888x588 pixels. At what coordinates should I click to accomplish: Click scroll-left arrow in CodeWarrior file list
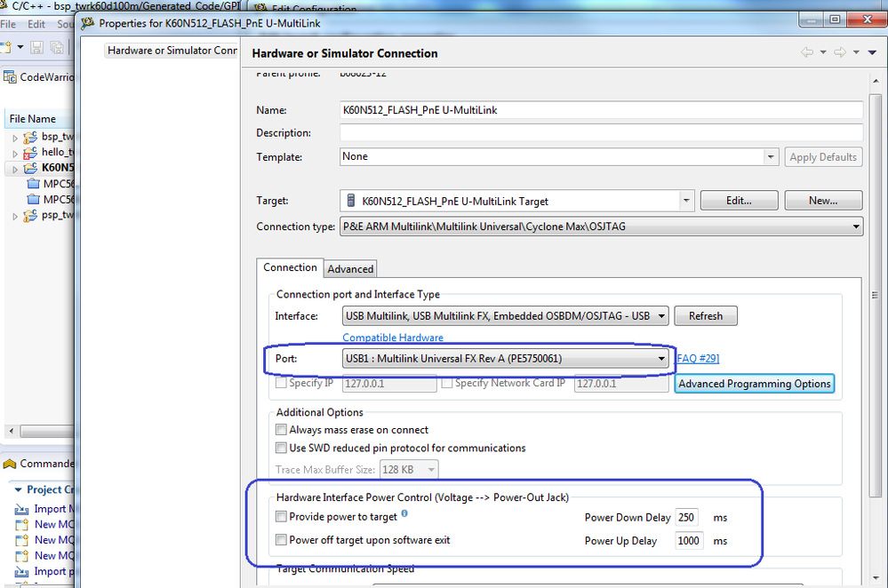click(x=12, y=432)
